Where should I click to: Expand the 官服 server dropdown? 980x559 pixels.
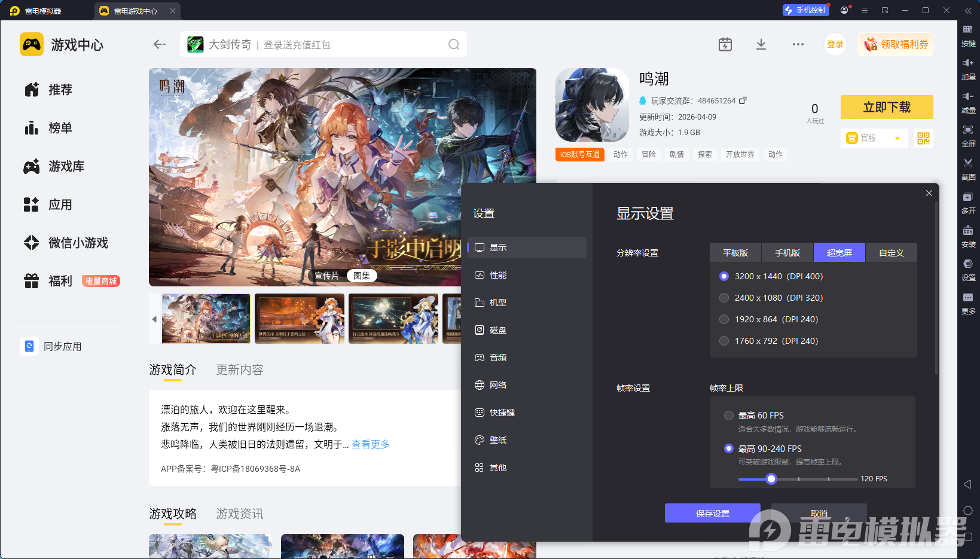click(x=874, y=138)
